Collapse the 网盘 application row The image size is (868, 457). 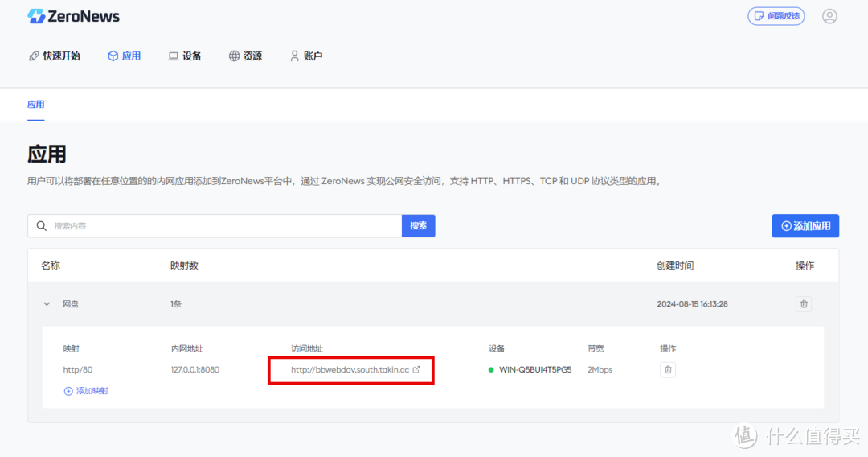coord(47,304)
